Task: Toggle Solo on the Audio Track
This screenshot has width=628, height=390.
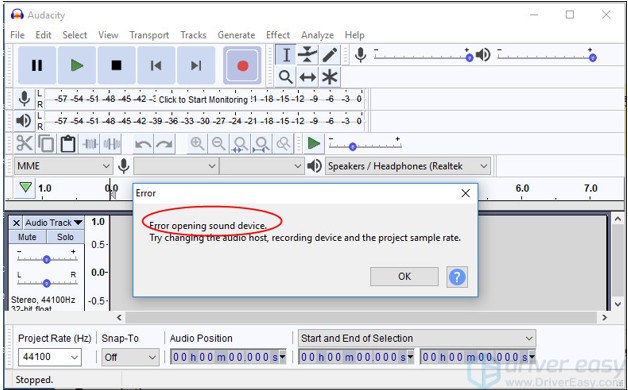Action: point(65,237)
